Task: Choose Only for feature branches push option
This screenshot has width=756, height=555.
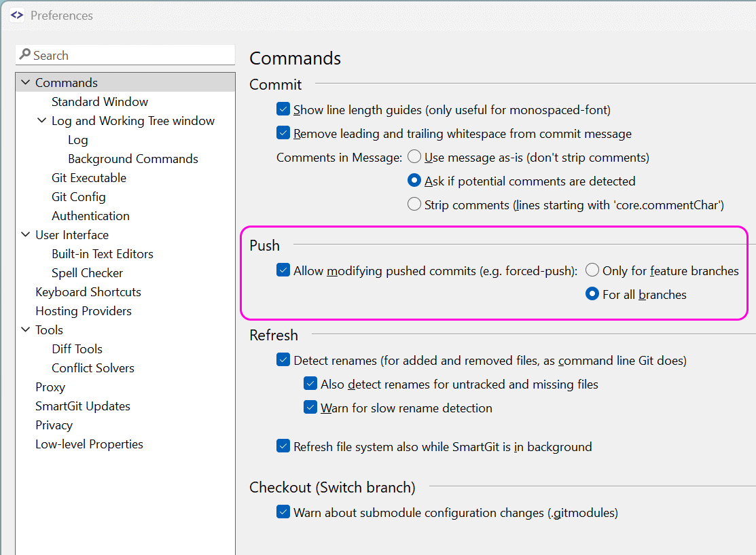Action: coord(592,270)
